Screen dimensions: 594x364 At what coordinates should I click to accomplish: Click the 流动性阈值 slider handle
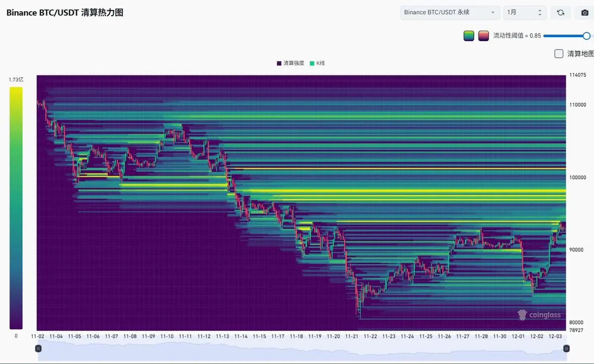[587, 36]
